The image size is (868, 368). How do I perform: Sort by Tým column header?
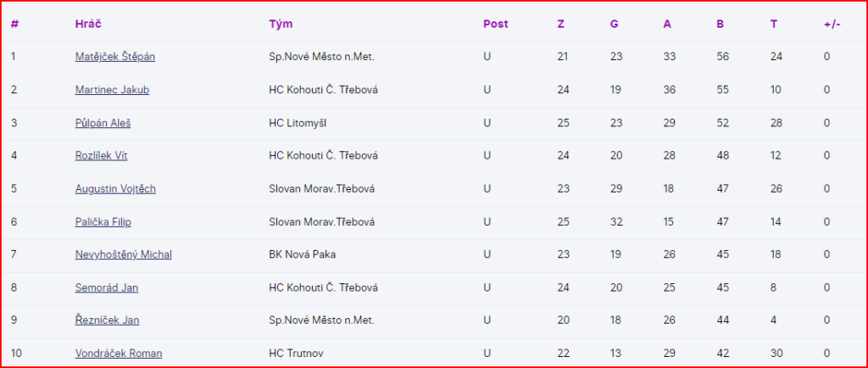tap(281, 24)
